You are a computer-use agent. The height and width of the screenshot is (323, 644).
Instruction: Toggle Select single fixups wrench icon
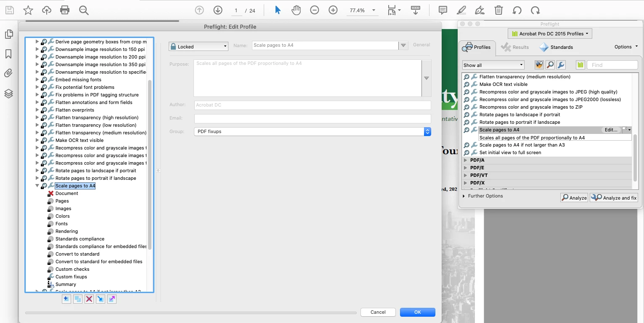pyautogui.click(x=561, y=65)
